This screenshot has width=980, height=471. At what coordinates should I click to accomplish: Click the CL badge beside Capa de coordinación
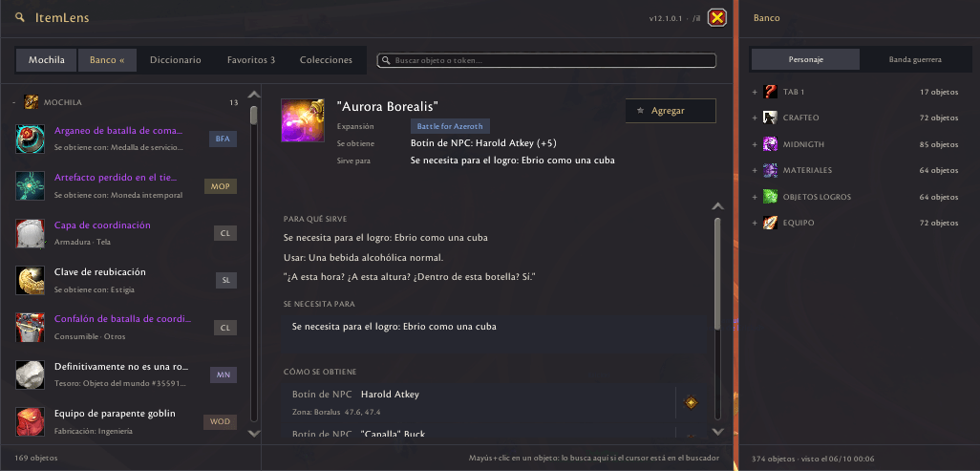coord(225,233)
